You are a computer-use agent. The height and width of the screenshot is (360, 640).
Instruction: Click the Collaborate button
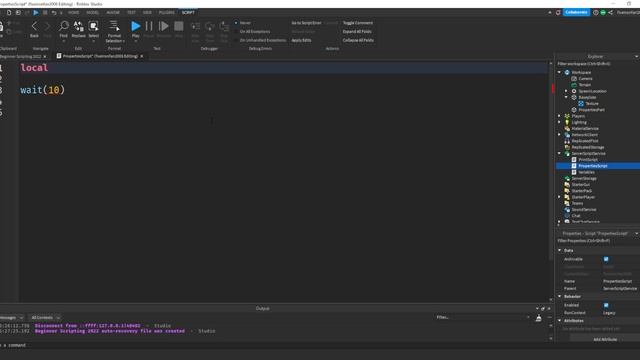coord(576,12)
